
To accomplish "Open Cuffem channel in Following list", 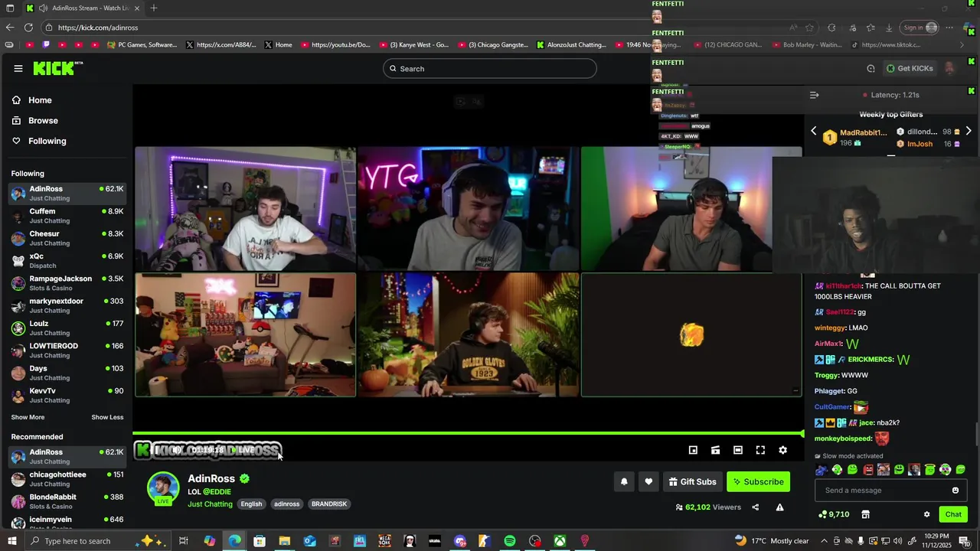I will 67,216.
